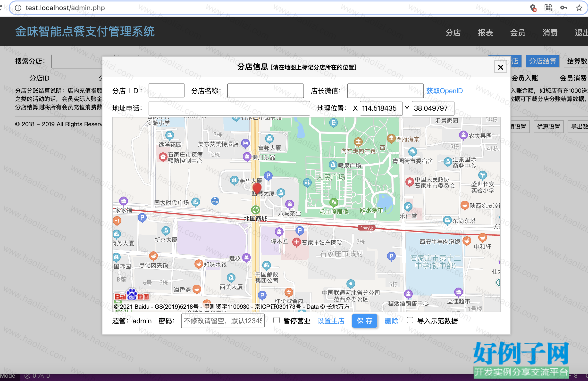Click the 石家庄妇产医院 hospital icon

point(296,242)
